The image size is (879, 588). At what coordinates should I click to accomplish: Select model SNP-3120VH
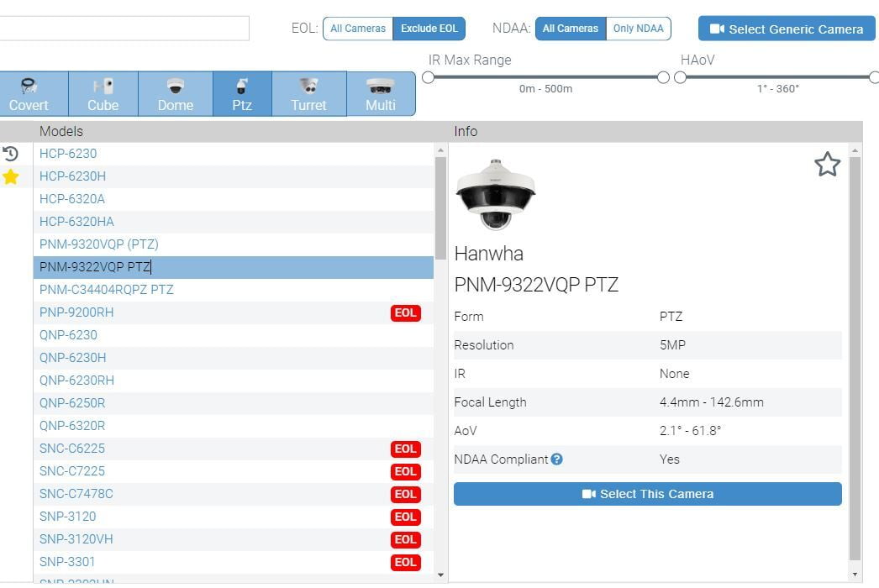(234, 539)
